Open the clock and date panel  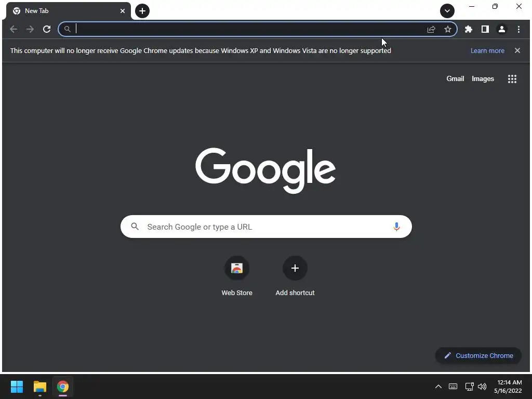pyautogui.click(x=508, y=387)
